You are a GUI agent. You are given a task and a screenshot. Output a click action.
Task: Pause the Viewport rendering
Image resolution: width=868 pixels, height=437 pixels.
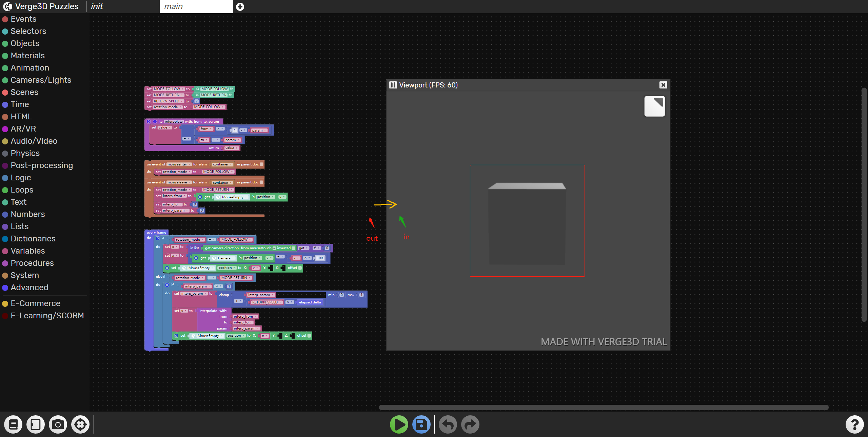[x=393, y=85]
